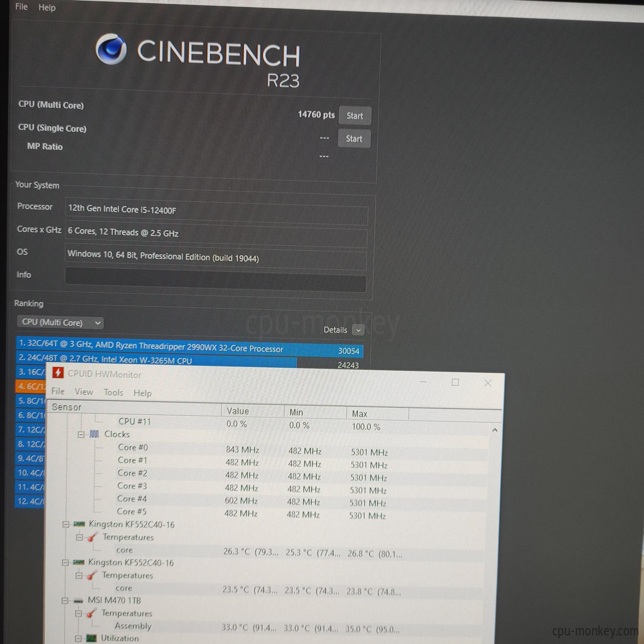
Task: Start the CPU Single Core benchmark
Action: pyautogui.click(x=354, y=139)
